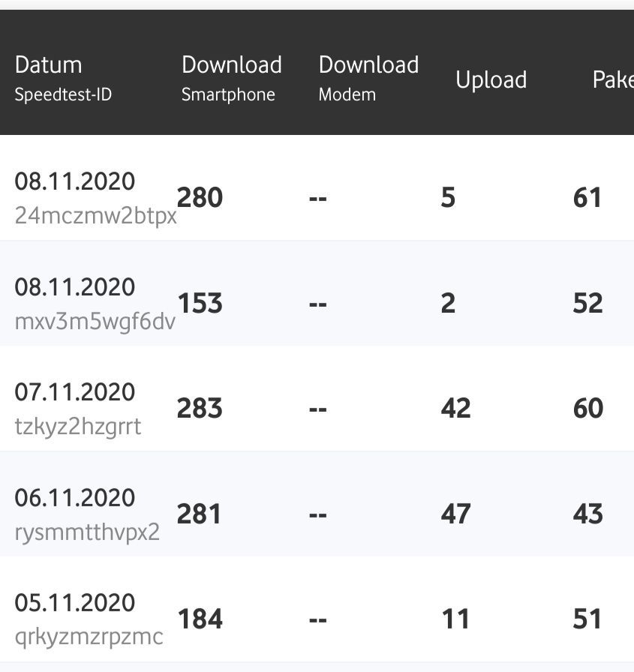Click the Datum Speedtest-ID column header

coord(64,79)
